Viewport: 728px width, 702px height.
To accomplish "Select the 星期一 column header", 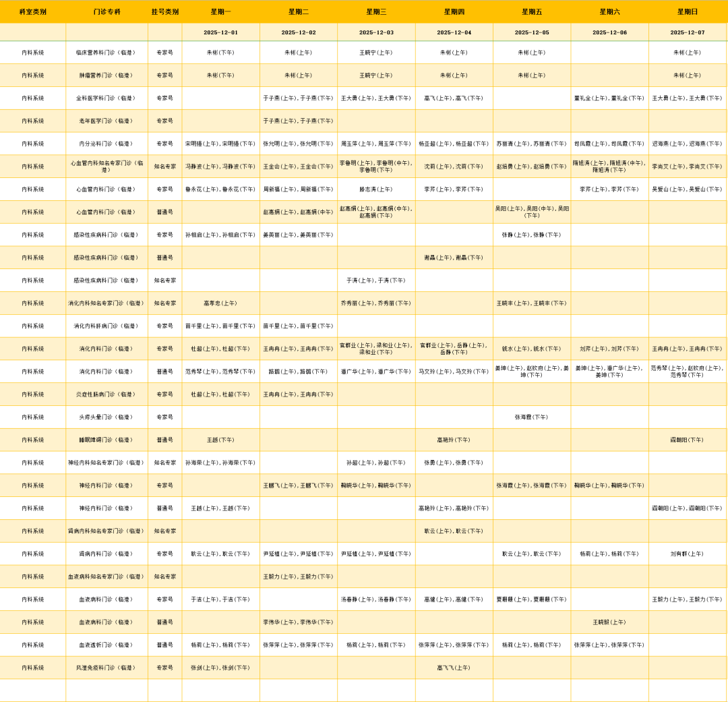I will point(220,11).
